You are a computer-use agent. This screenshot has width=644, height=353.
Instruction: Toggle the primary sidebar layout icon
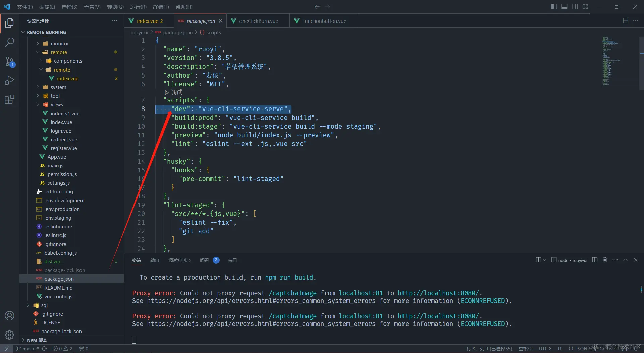(554, 7)
